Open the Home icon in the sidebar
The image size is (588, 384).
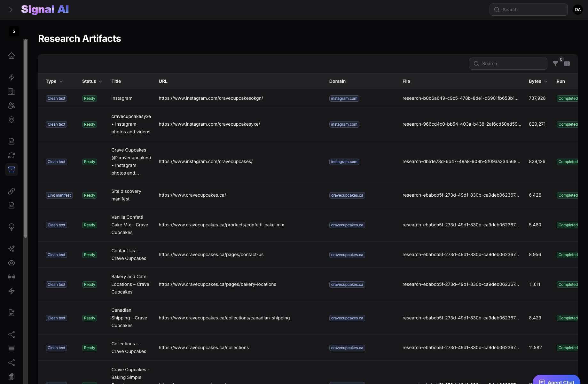pyautogui.click(x=12, y=56)
